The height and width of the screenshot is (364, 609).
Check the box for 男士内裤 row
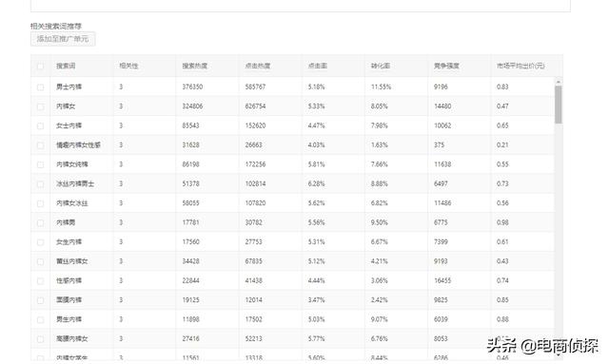40,86
